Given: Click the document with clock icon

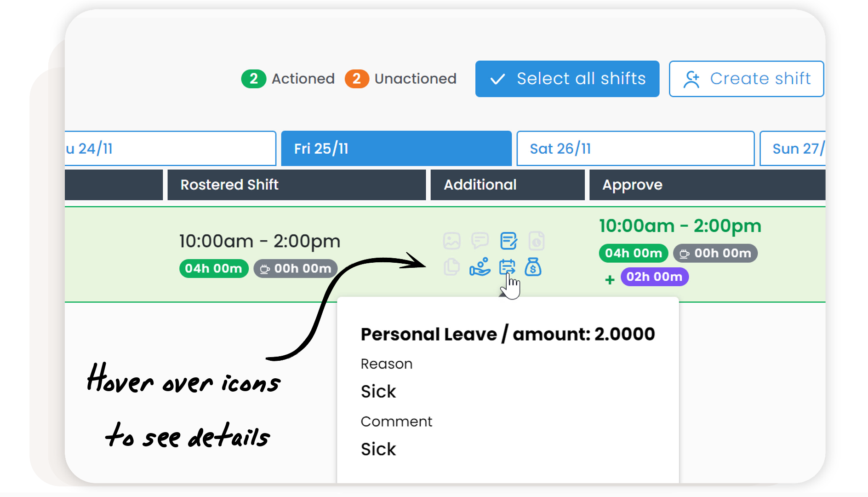Looking at the screenshot, I should pyautogui.click(x=537, y=241).
